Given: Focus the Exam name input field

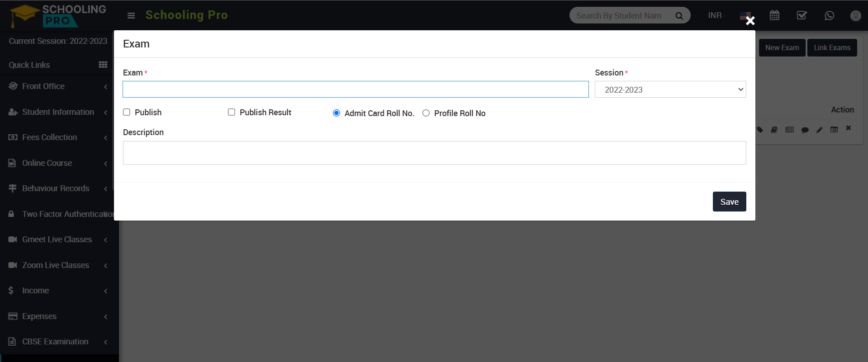Looking at the screenshot, I should [x=356, y=89].
